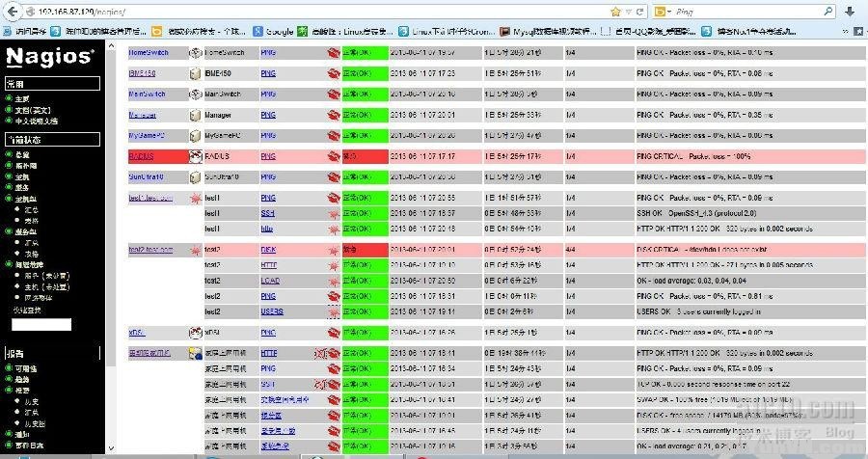The width and height of the screenshot is (868, 459).
Task: Click the 'PING CRITICAL' status text for RADIUS
Action: pos(693,156)
